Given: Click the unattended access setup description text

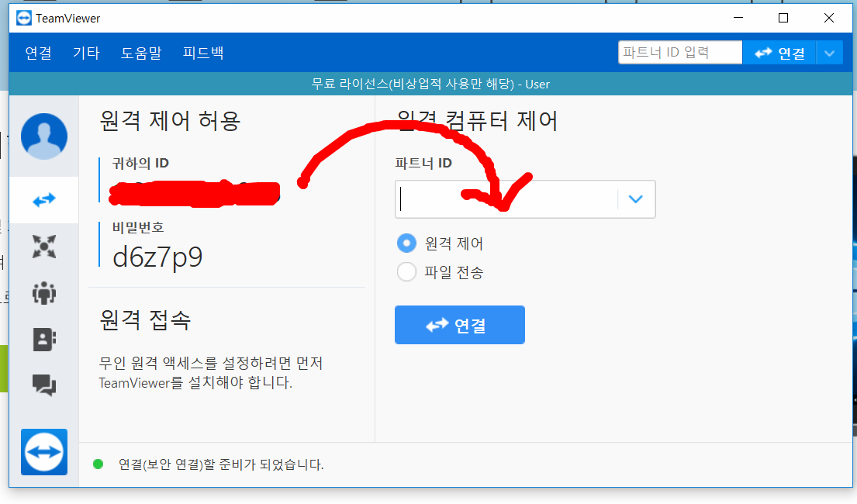Looking at the screenshot, I should coord(211,373).
